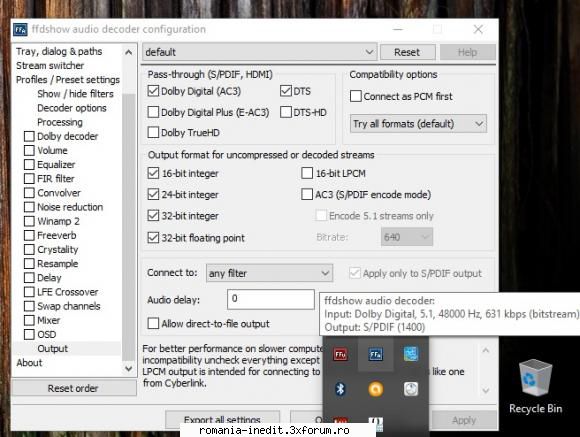580x437 pixels.
Task: Click the white round tray icon
Action: tap(411, 389)
